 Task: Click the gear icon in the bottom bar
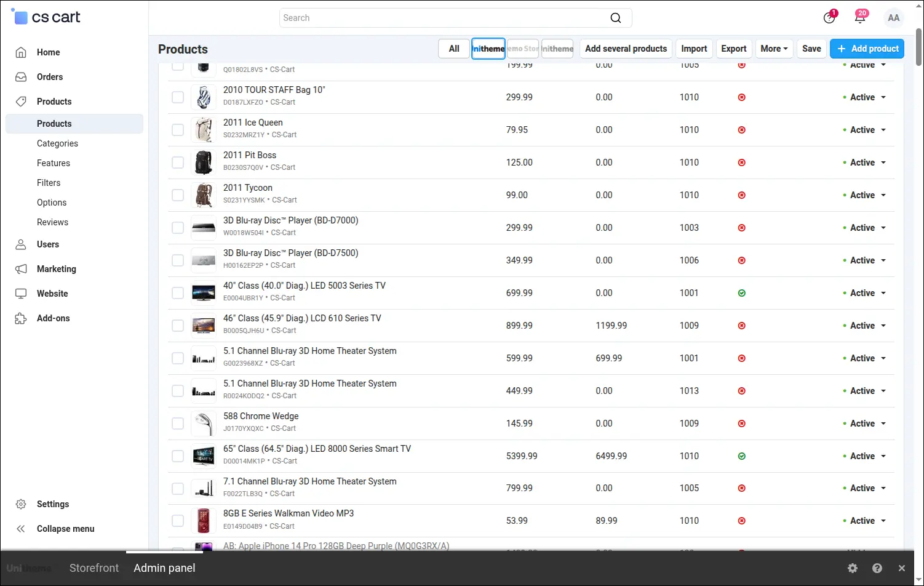point(853,568)
